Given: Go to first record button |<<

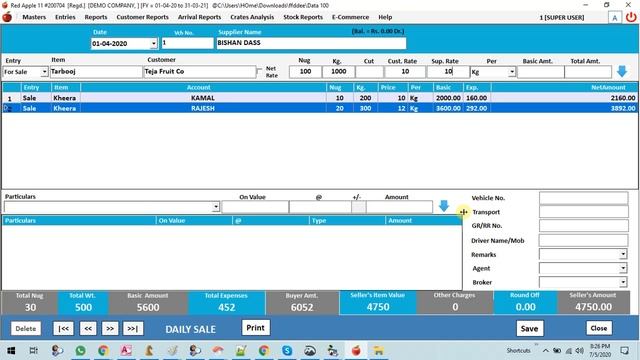Looking at the screenshot, I should point(63,329).
